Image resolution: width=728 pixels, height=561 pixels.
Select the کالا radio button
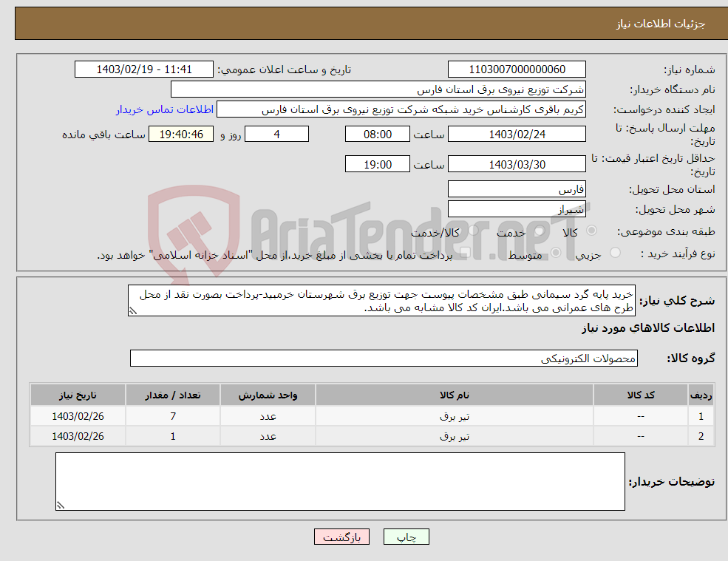pos(591,231)
